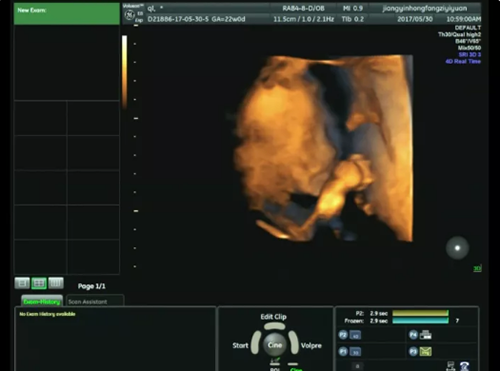Click the round P4 key indicator

[x=413, y=335]
